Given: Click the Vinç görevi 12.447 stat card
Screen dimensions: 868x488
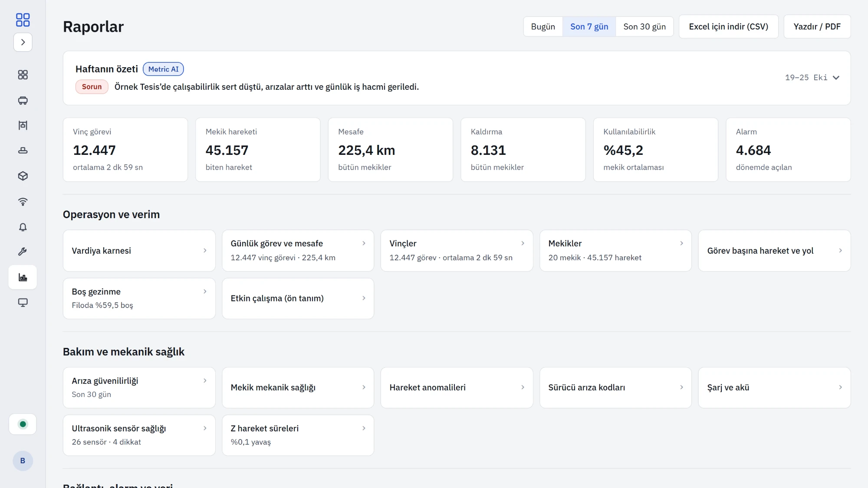Looking at the screenshot, I should point(125,150).
